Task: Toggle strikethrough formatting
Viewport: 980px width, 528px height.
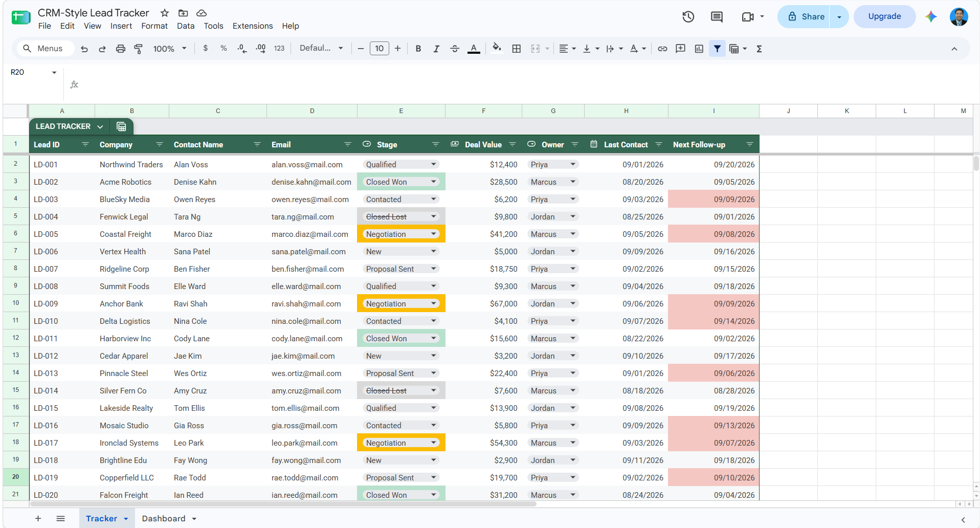Action: pyautogui.click(x=455, y=49)
